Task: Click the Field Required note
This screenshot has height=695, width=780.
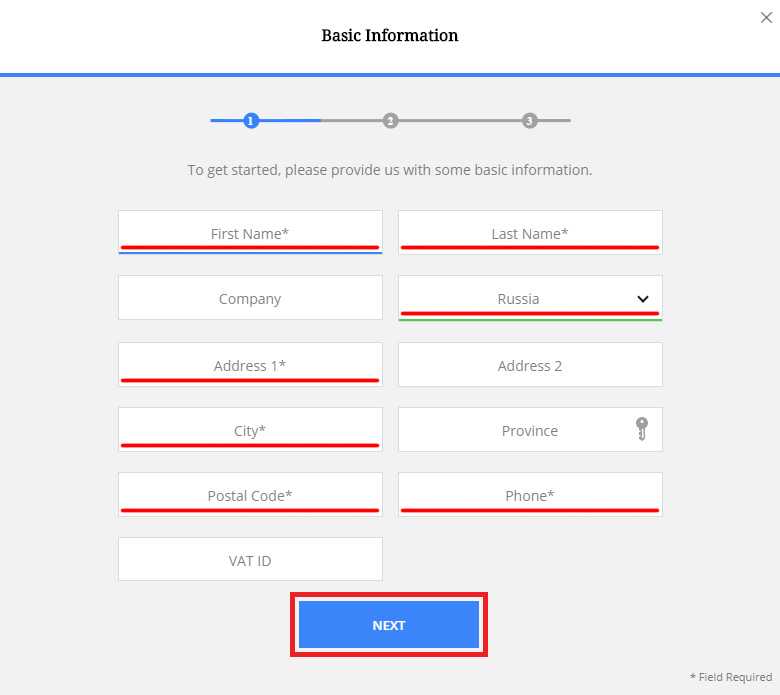Action: coord(731,677)
